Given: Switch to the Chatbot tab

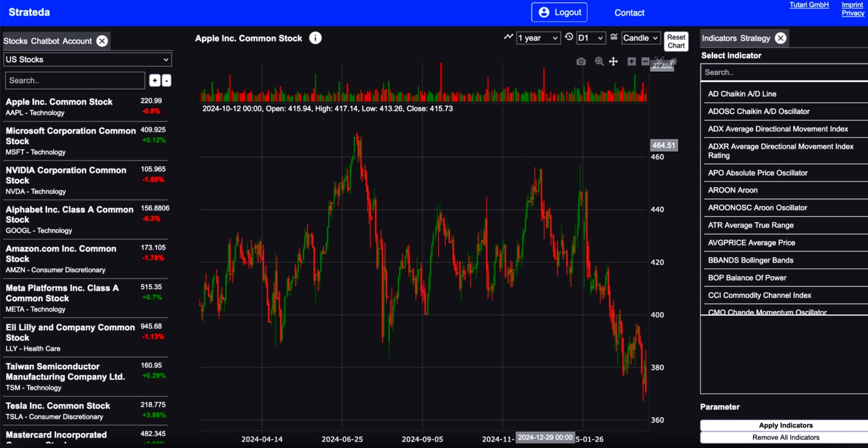Looking at the screenshot, I should 45,41.
